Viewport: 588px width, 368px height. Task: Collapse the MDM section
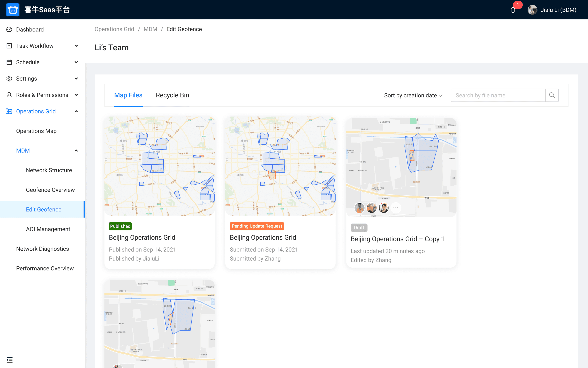point(76,151)
